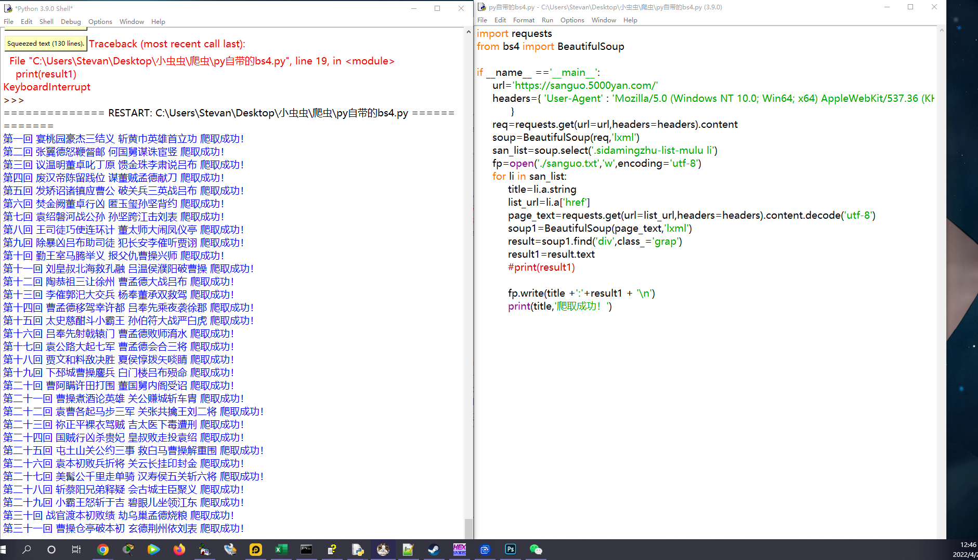Click the 'KeyboardInterrupt' error text
978x560 pixels.
pyautogui.click(x=47, y=87)
